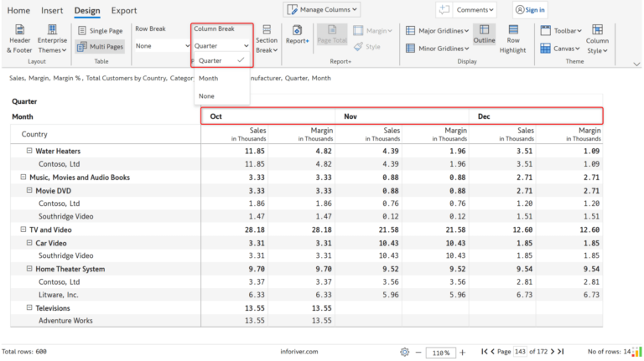Switch to the Home tab
Screen dimensions: 644x361
(x=18, y=11)
